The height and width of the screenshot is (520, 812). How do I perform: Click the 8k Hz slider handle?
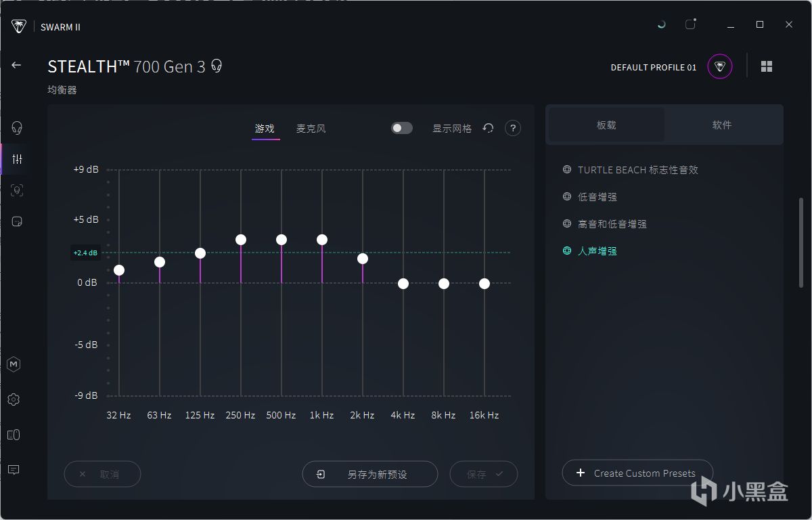[x=444, y=284]
